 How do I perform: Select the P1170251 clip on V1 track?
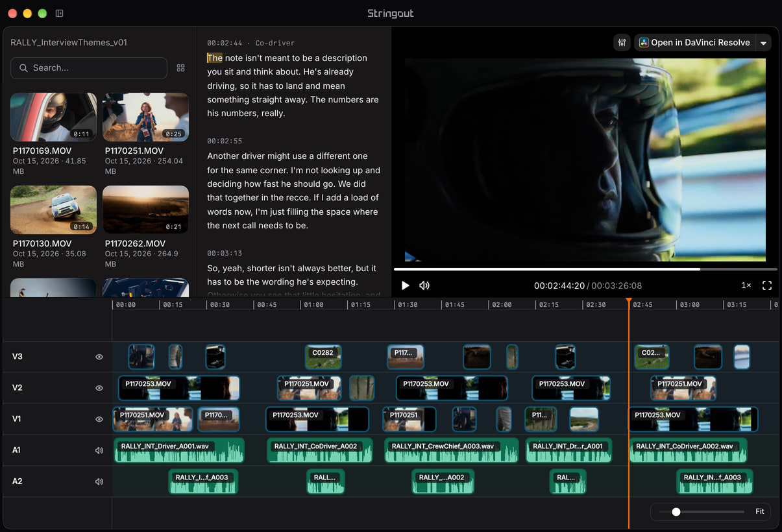409,419
